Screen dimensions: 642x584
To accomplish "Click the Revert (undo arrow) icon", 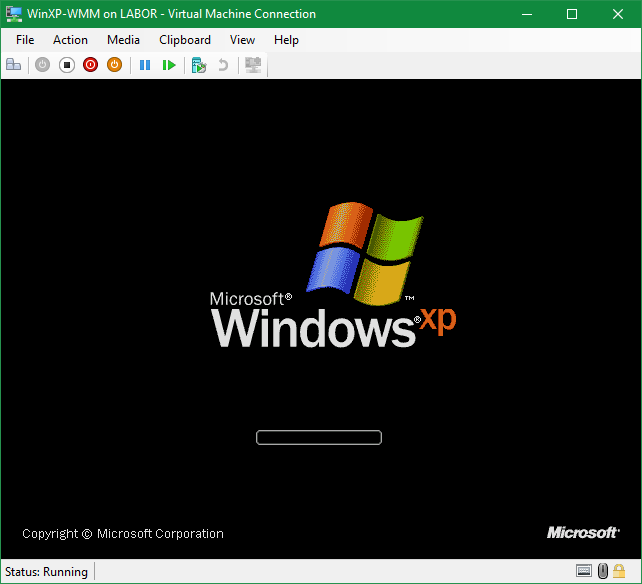I will click(x=223, y=65).
